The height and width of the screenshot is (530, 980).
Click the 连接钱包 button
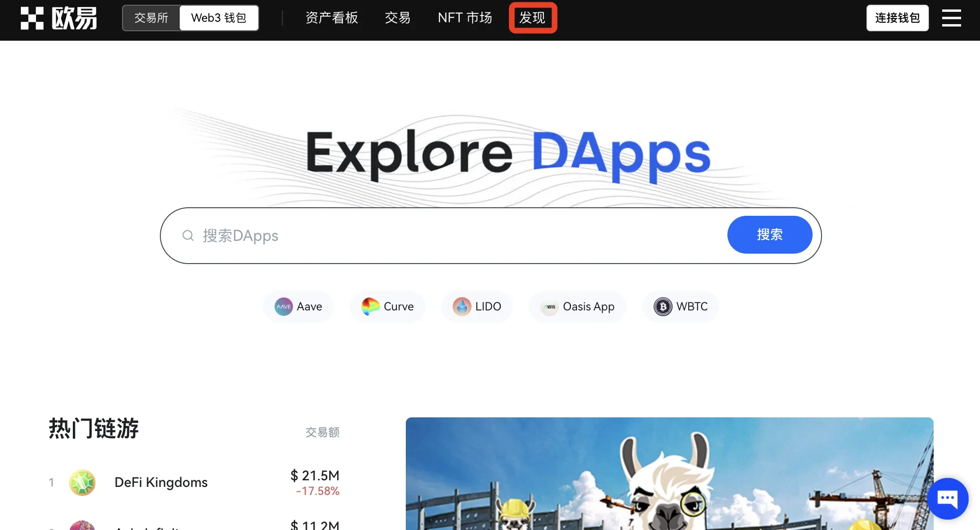[x=897, y=18]
